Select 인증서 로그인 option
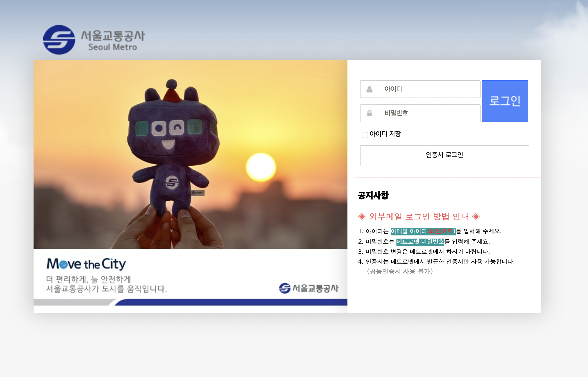588x377 pixels. [x=444, y=155]
